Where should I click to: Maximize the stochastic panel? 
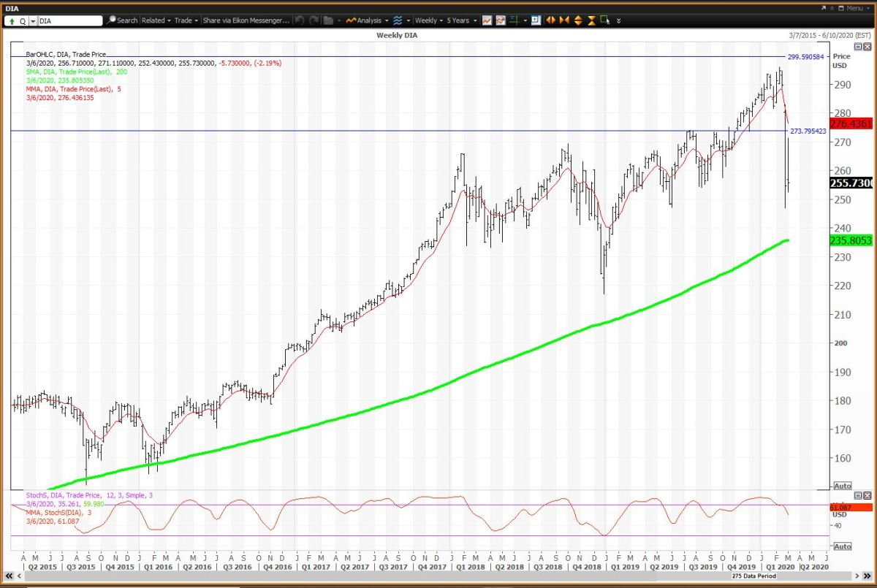click(858, 495)
